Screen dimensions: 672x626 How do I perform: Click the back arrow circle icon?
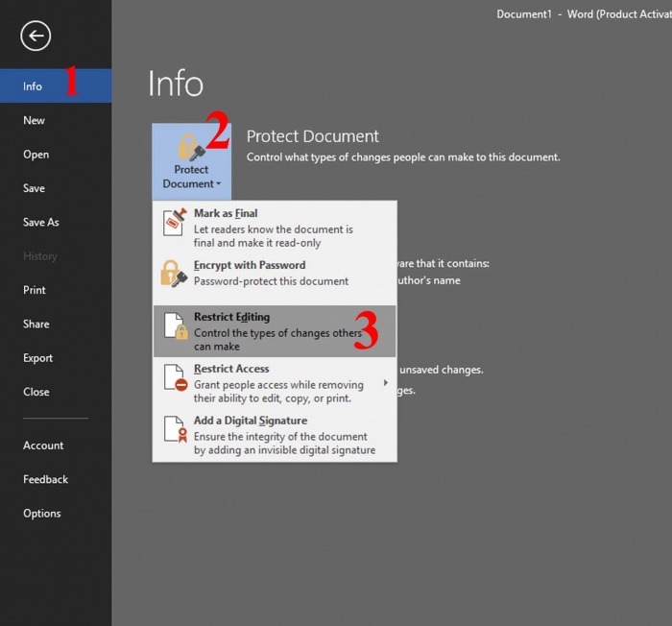tap(36, 36)
